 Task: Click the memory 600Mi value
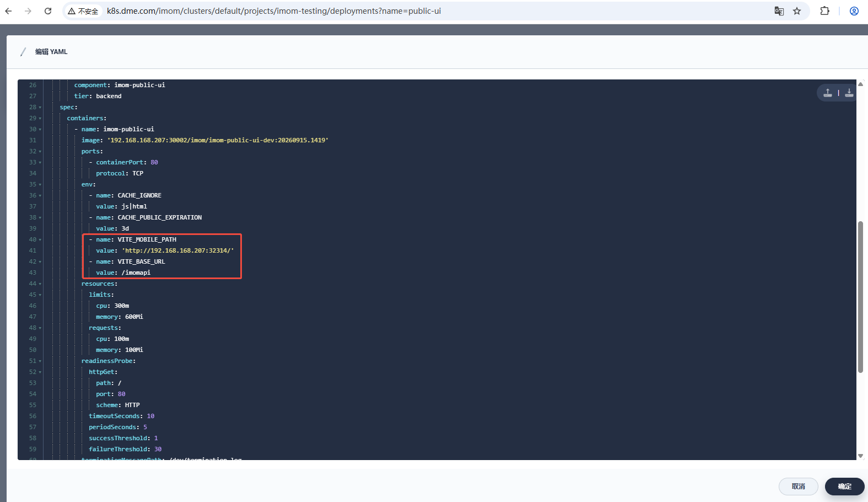tap(134, 317)
